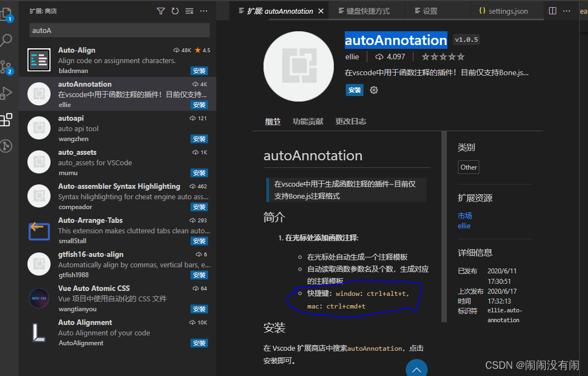The width and height of the screenshot is (588, 376).
Task: Select the Auto-Arrange-Tabs list item
Action: tap(117, 230)
